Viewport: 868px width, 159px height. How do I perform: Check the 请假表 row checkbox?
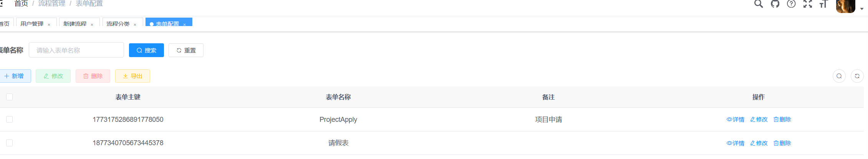coord(10,143)
